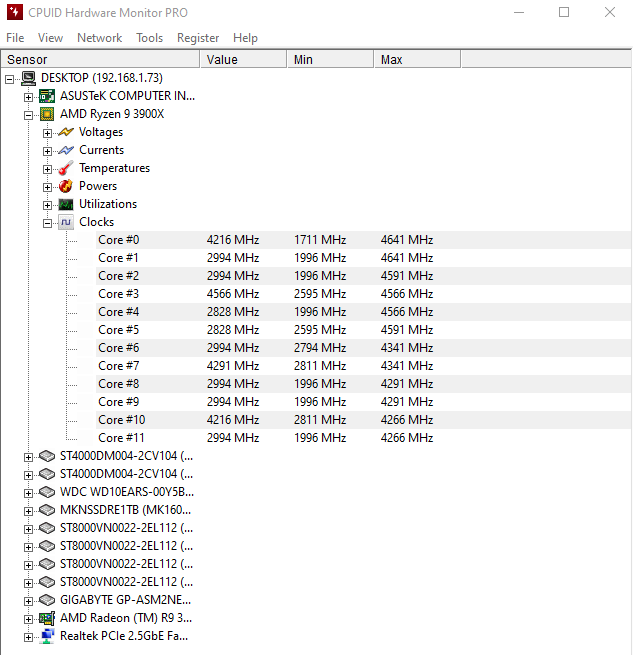
Task: Click the Max column header
Action: (x=417, y=59)
